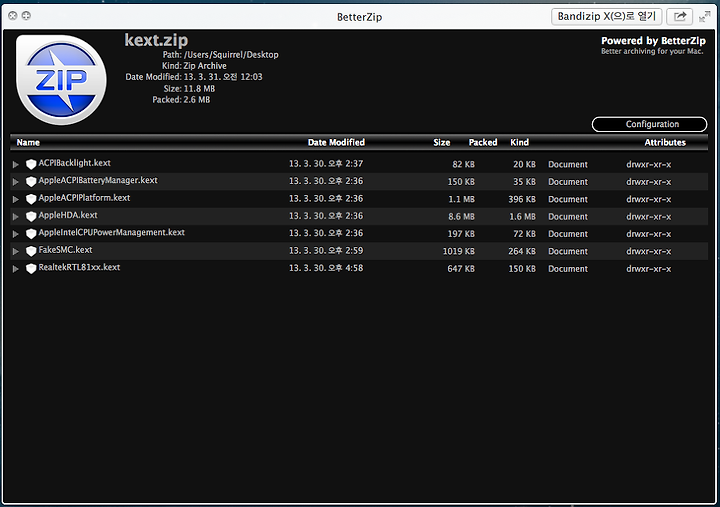Expand AppleHDA.kext contents triangle
Viewport: 720px width, 507px height.
[16, 217]
